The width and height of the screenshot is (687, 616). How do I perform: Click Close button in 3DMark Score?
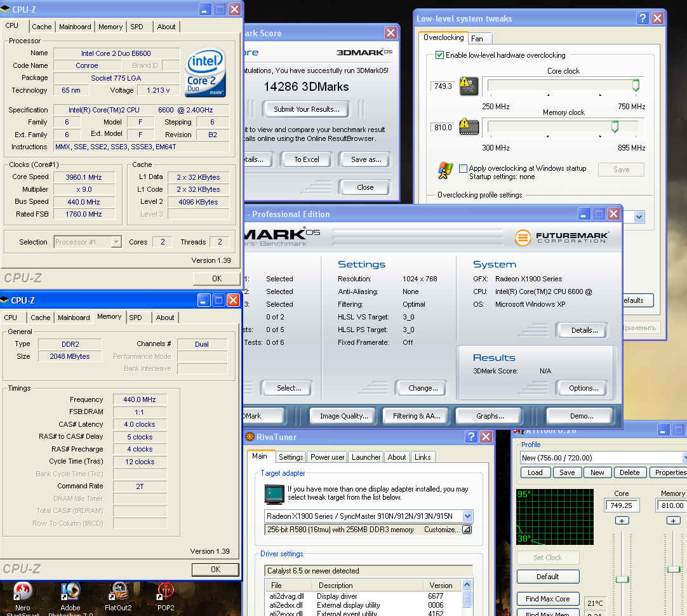[365, 187]
